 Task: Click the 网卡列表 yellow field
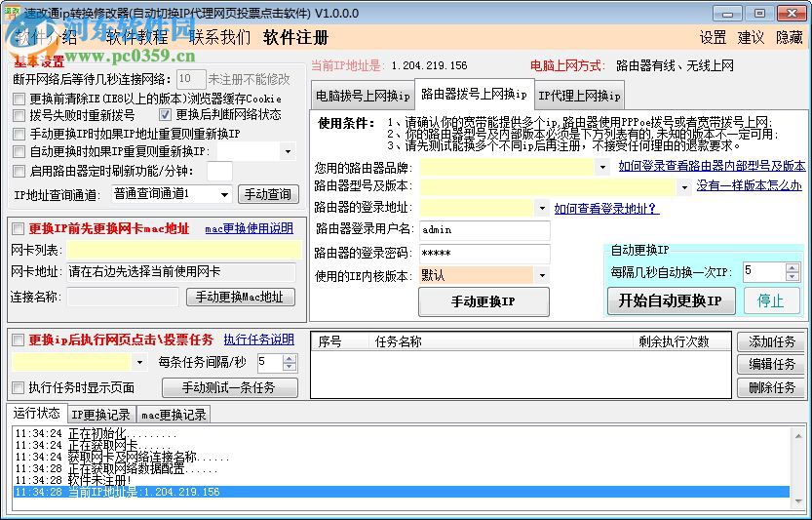click(184, 250)
